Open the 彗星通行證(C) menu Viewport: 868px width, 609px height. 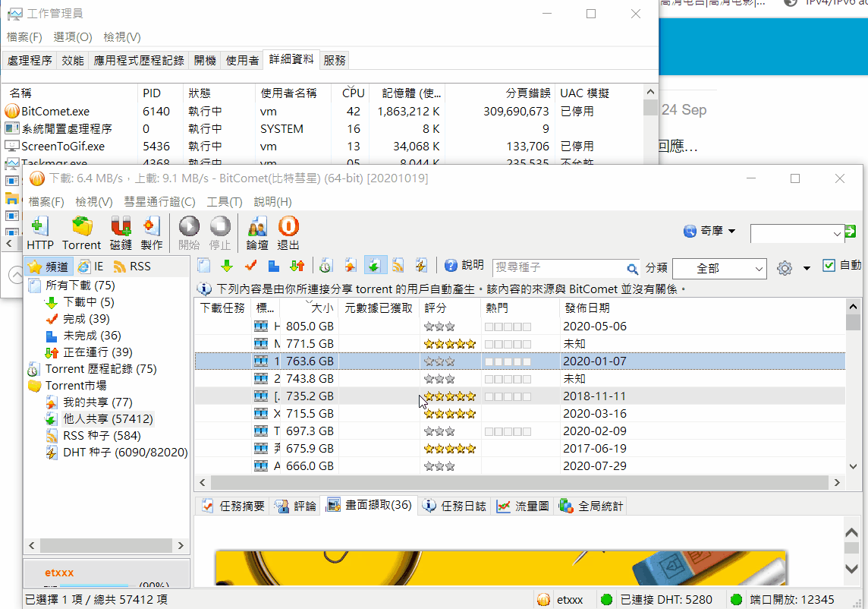159,202
